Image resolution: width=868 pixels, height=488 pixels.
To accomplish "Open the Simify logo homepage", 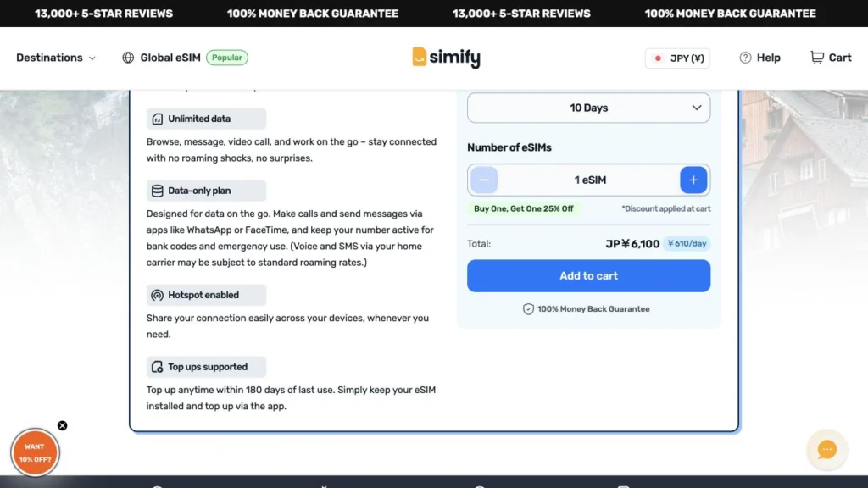I will [446, 57].
